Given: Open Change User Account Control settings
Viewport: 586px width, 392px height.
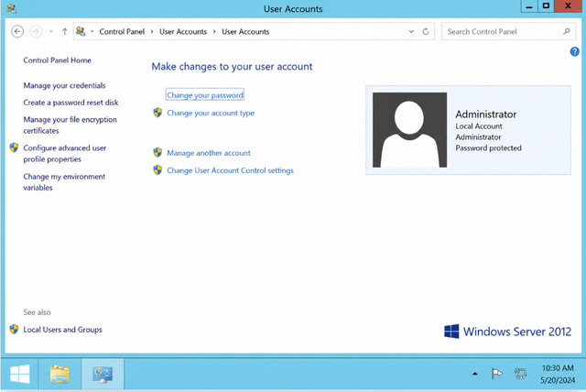Looking at the screenshot, I should point(230,170).
